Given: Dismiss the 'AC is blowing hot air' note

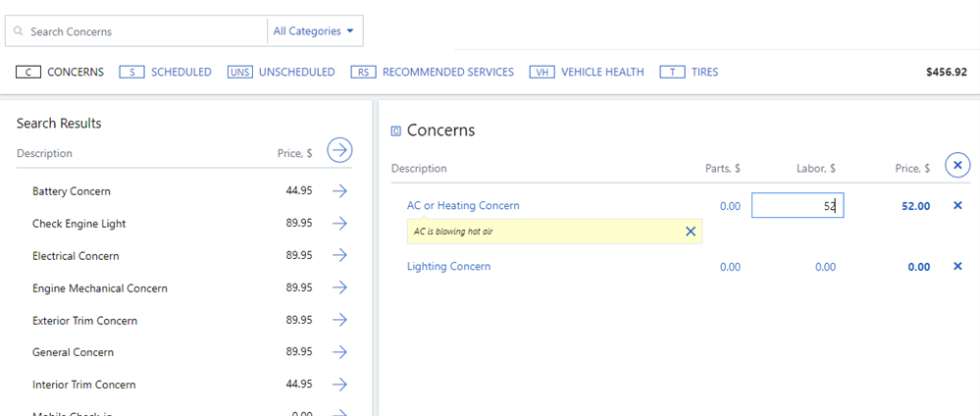Looking at the screenshot, I should (x=690, y=232).
